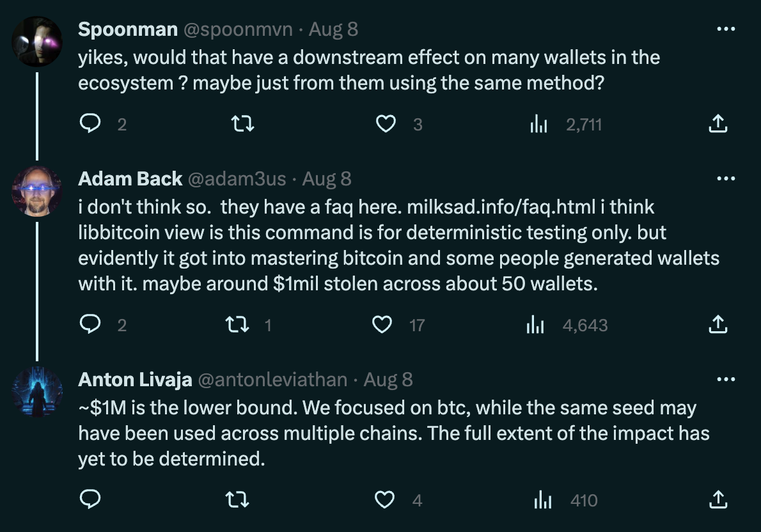Open more options on Adam Back's tweet
Screen dimensions: 761x532
726,179
